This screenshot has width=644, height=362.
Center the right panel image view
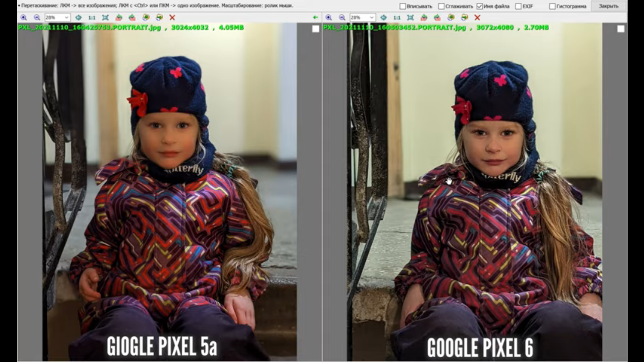(383, 17)
